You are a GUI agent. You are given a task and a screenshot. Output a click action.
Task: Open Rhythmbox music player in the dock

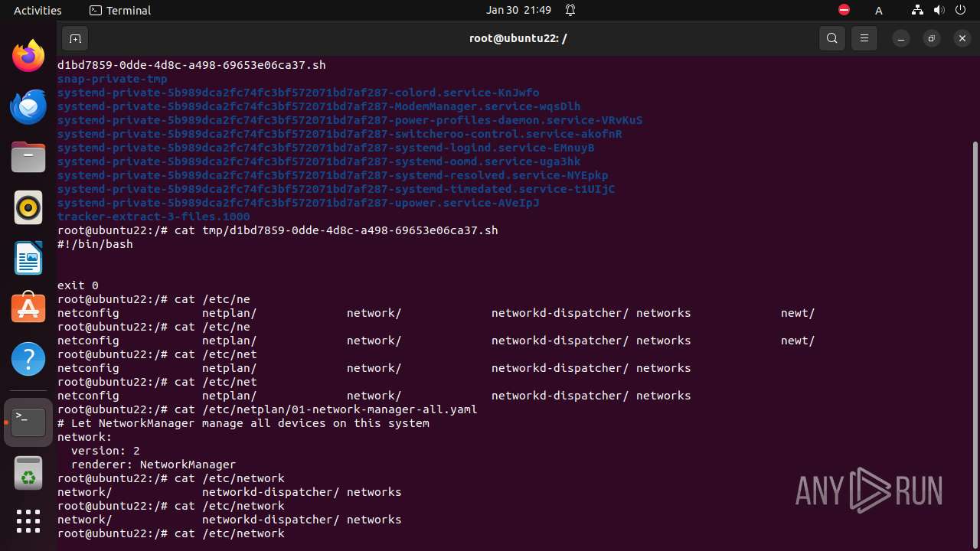(28, 207)
